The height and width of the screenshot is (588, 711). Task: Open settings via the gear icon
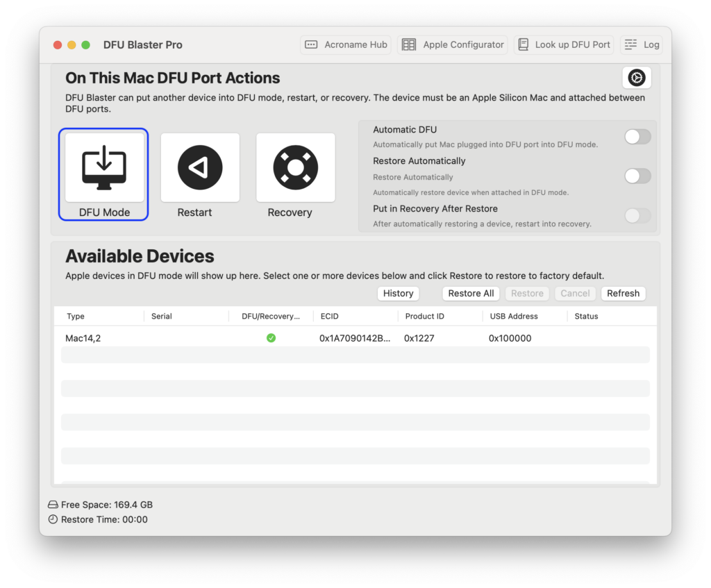point(636,78)
